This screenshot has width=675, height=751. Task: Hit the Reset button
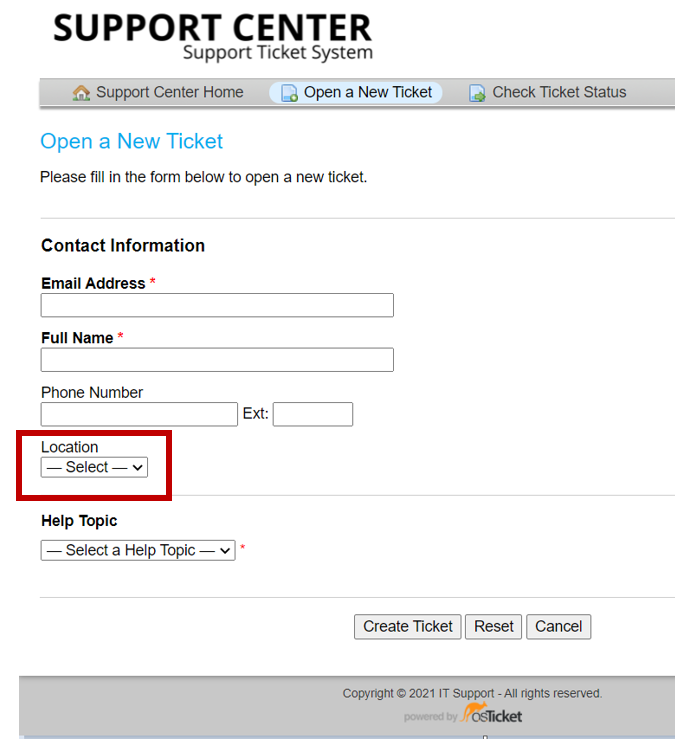point(493,626)
